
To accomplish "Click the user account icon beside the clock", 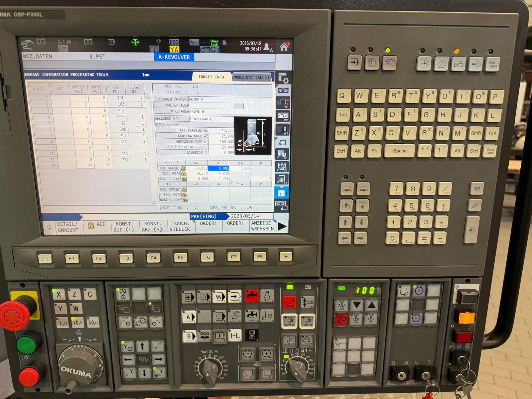I will click(x=267, y=48).
